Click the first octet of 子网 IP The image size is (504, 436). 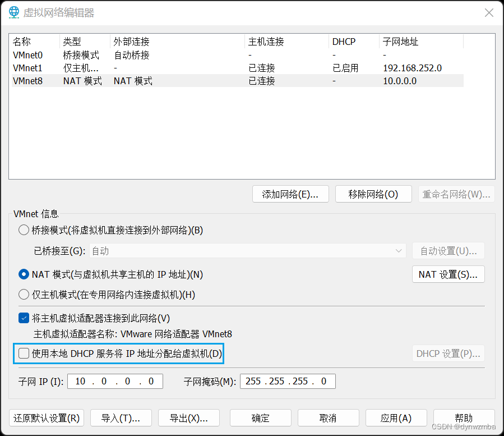point(80,382)
